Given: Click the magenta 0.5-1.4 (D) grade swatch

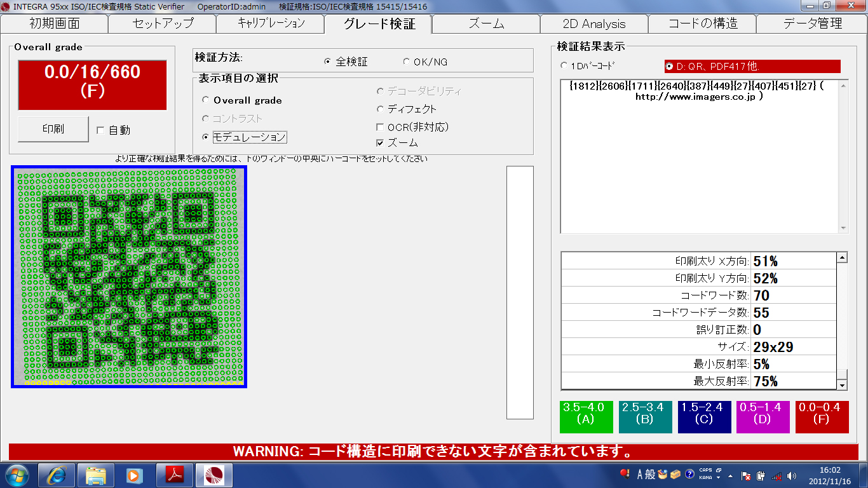Looking at the screenshot, I should [763, 417].
